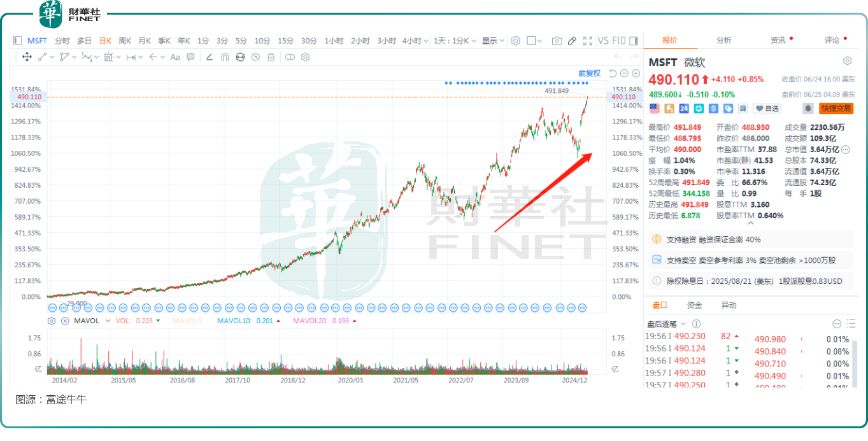The image size is (868, 441).
Task: Switch to the 异动 tab
Action: click(729, 305)
